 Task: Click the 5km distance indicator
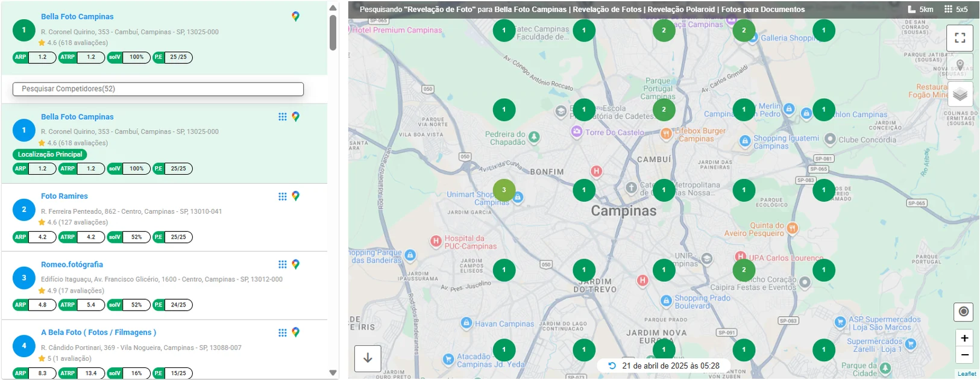pyautogui.click(x=920, y=10)
